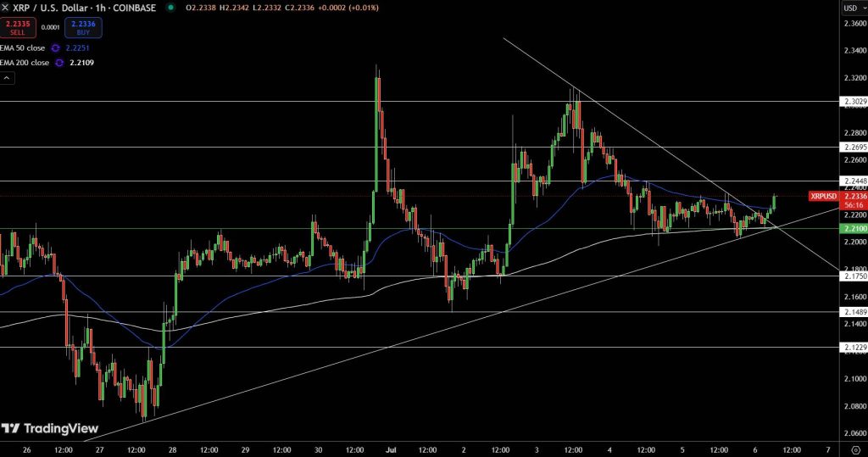Click the EMA 200 value 2.2109
The image size is (868, 457).
tap(82, 63)
